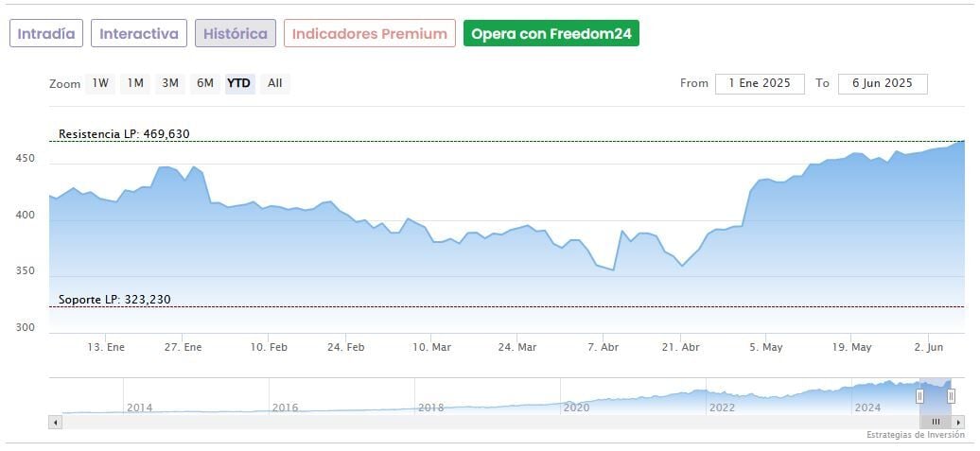Click the navigator scrollbar left arrow
Image resolution: width=980 pixels, height=451 pixels.
(56, 422)
